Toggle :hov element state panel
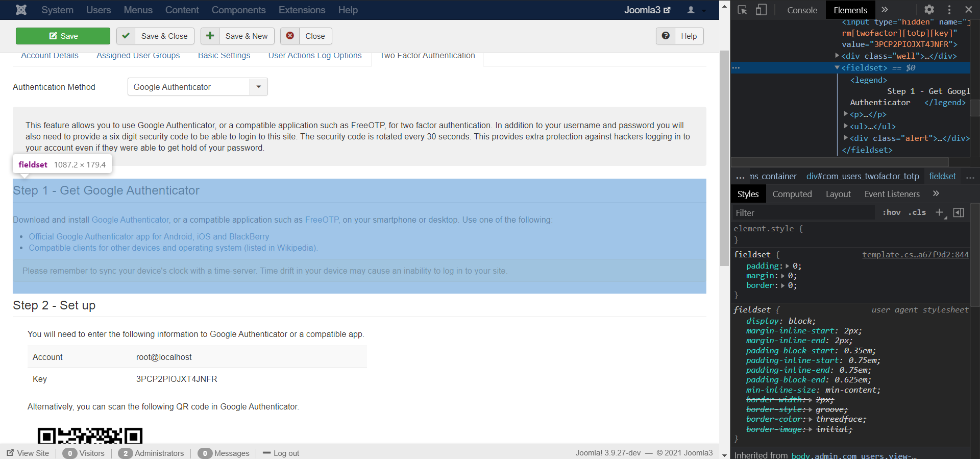This screenshot has width=980, height=459. [891, 212]
